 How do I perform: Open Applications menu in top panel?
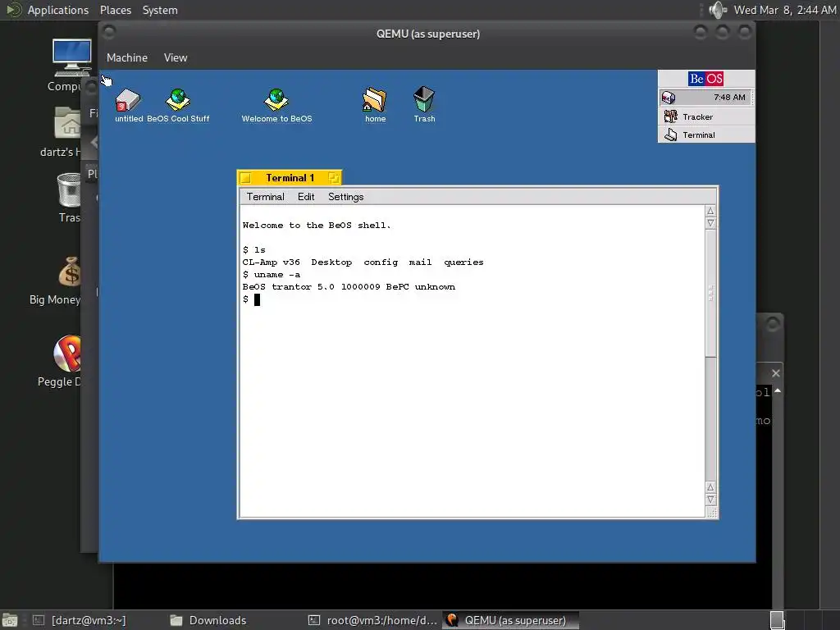(x=58, y=10)
